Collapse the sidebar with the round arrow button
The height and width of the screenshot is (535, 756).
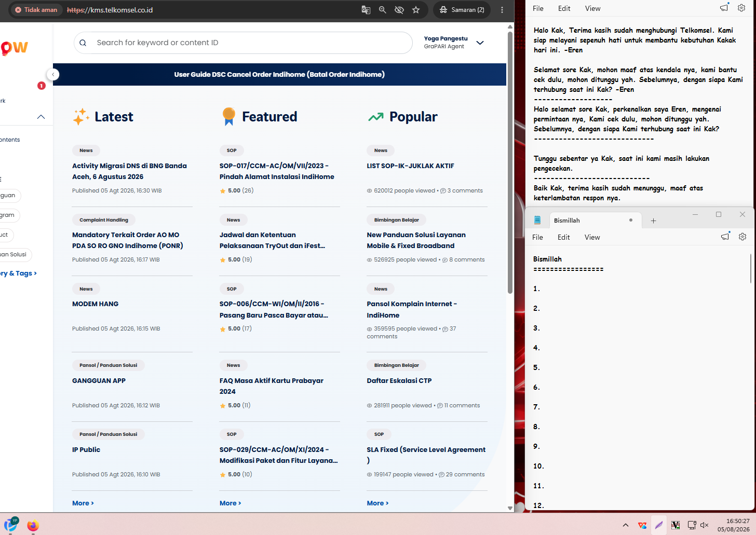click(53, 74)
